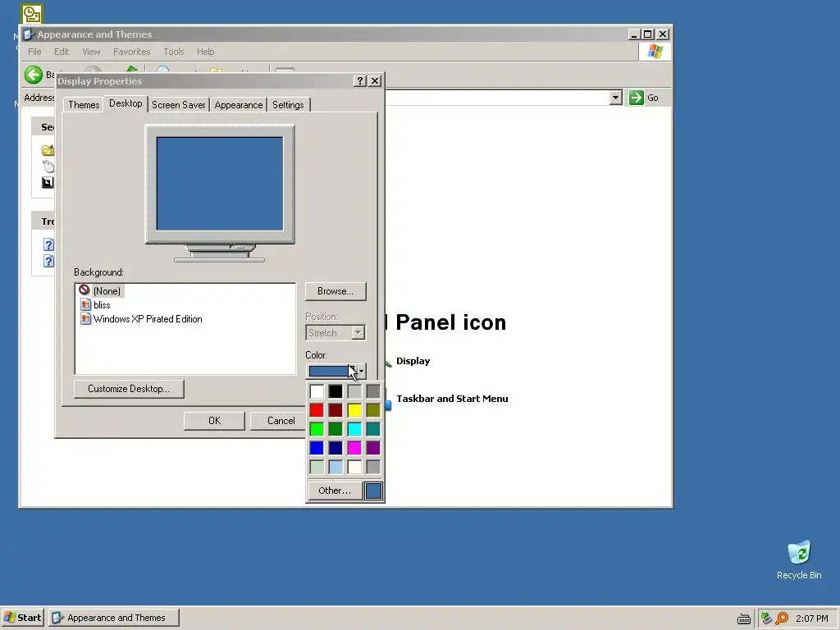The width and height of the screenshot is (840, 630).
Task: Click the Appearance and Themes title bar icon
Action: (x=29, y=34)
